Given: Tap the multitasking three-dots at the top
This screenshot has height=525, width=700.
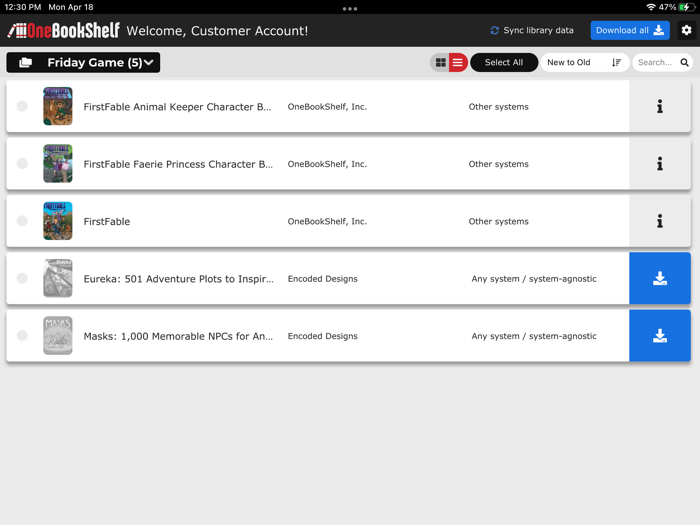Looking at the screenshot, I should click(350, 8).
